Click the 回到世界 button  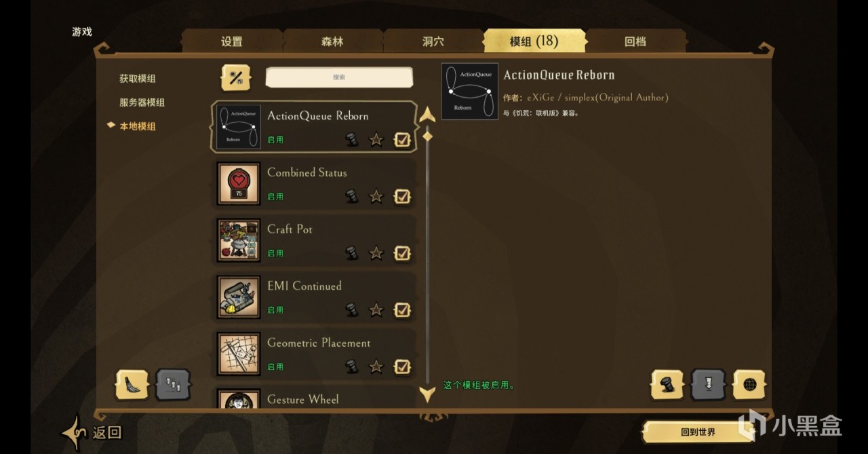point(698,432)
